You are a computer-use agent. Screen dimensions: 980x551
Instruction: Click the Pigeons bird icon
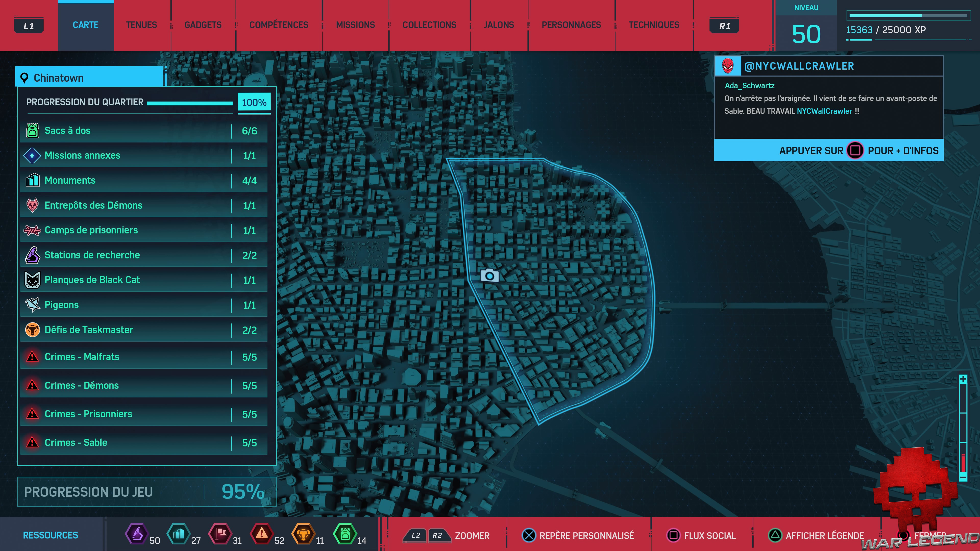pyautogui.click(x=32, y=305)
